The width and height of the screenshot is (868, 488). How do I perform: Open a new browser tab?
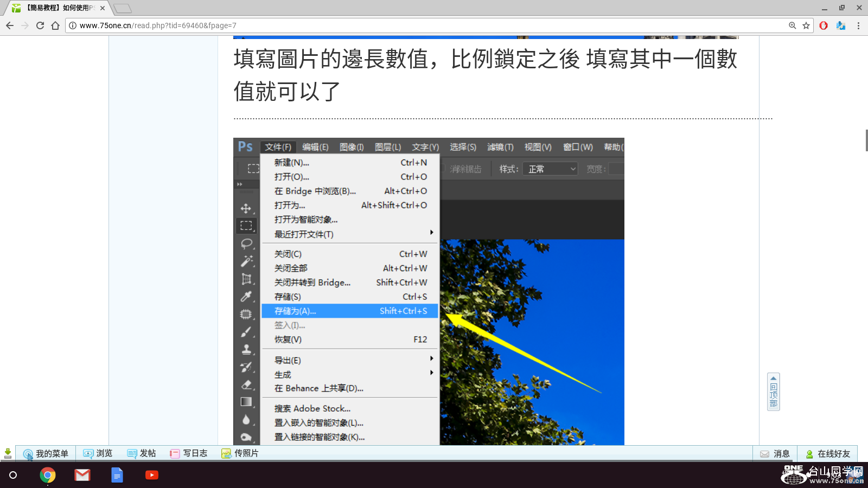tap(123, 8)
